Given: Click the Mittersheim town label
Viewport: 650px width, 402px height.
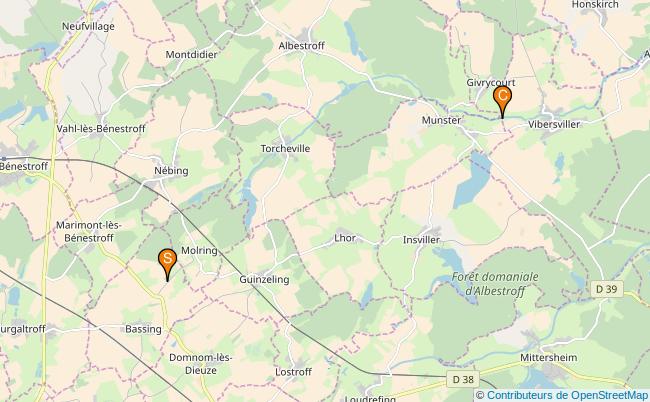Looking at the screenshot, I should pos(548,357).
